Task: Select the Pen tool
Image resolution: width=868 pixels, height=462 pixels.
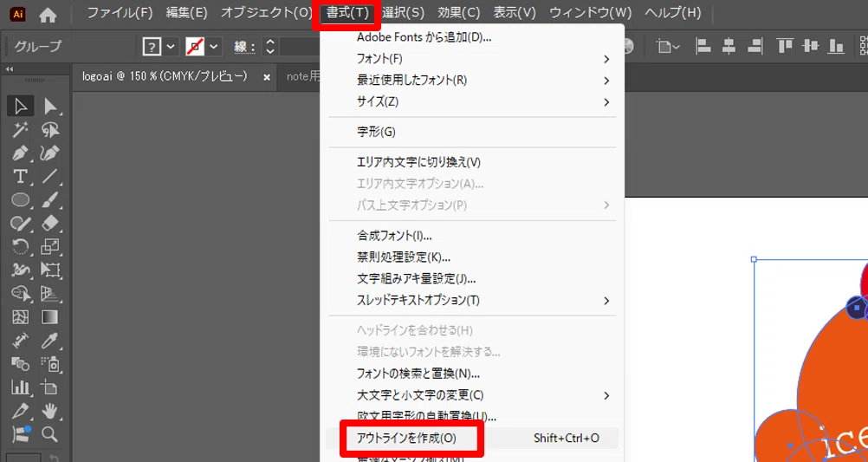Action: click(21, 153)
